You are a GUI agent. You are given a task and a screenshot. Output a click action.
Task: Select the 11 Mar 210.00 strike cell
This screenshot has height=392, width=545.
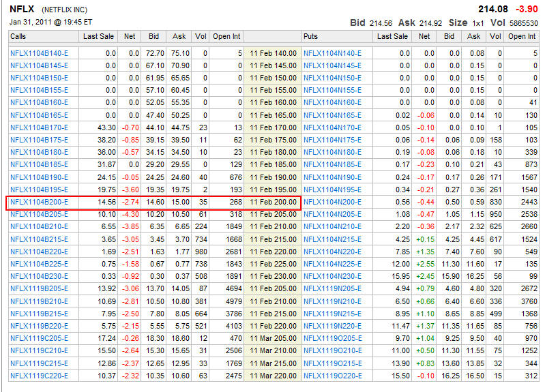[x=273, y=350]
